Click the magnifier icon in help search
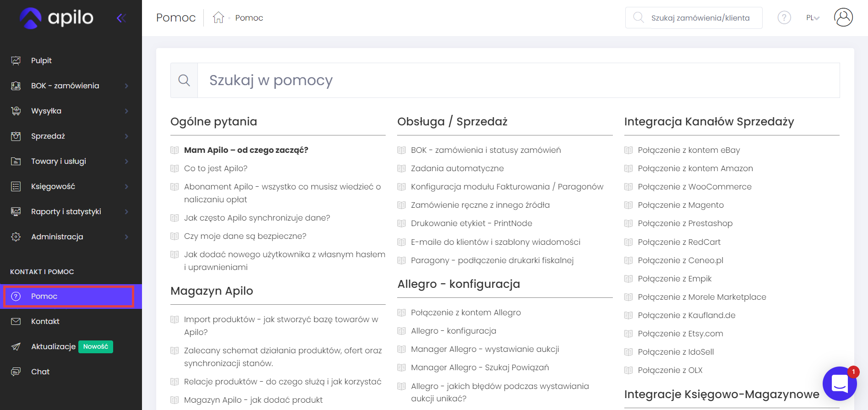Image resolution: width=868 pixels, height=410 pixels. coord(184,81)
